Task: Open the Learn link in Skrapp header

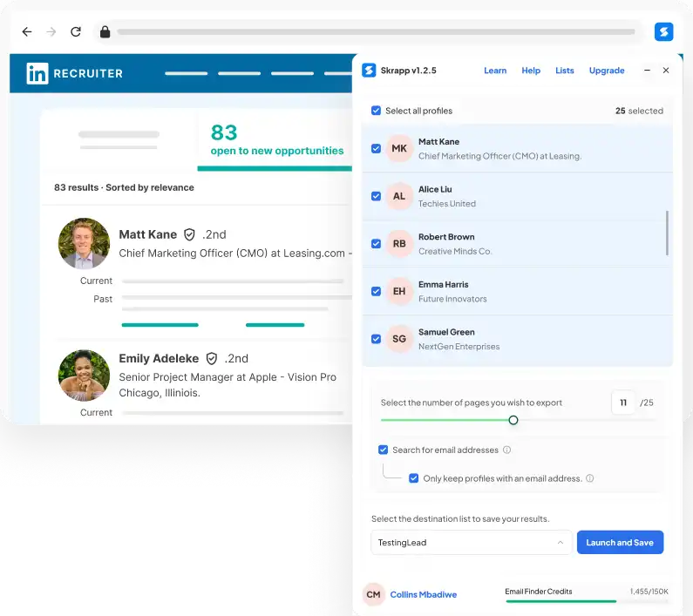Action: point(495,71)
